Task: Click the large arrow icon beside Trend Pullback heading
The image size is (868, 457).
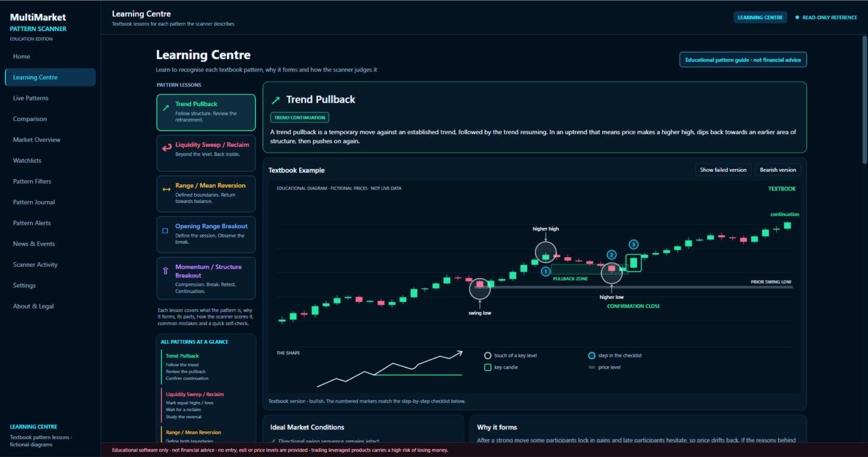Action: [x=275, y=100]
